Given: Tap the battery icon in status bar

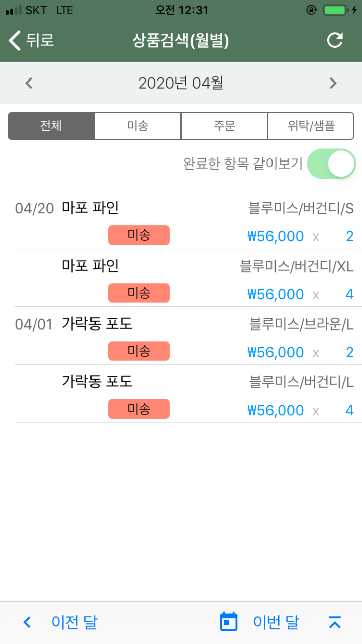Looking at the screenshot, I should (335, 10).
